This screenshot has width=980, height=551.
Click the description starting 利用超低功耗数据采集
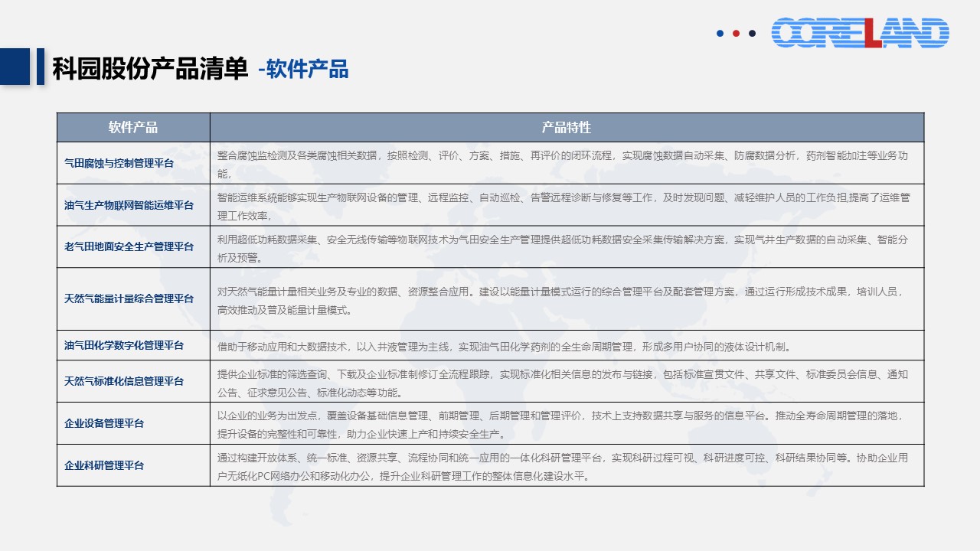pos(567,246)
